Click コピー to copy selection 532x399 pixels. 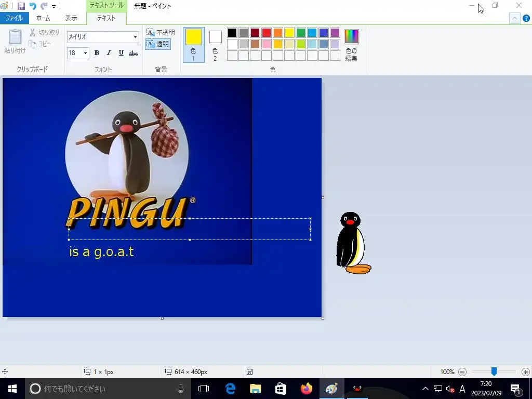[40, 44]
